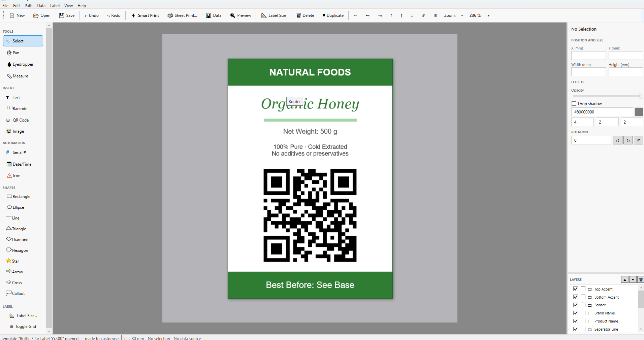
Task: Launch Smart Print
Action: click(x=145, y=15)
